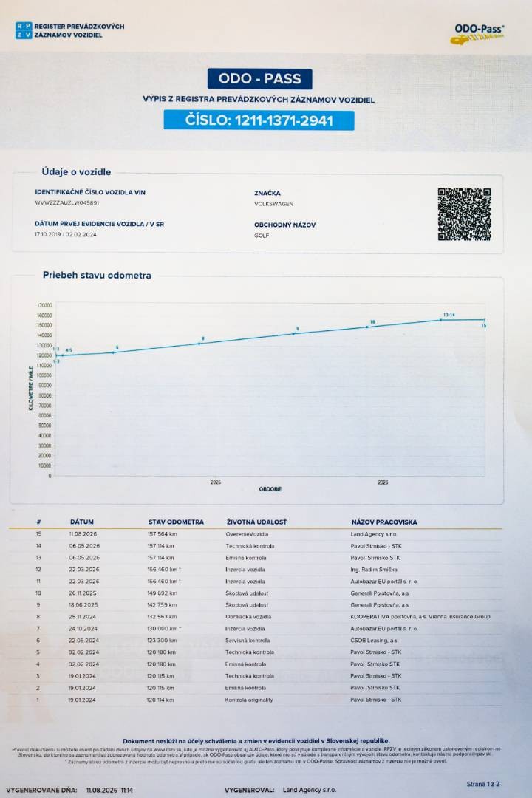
Task: Click the Priebeh stavu odometra heading
Action: (x=97, y=276)
